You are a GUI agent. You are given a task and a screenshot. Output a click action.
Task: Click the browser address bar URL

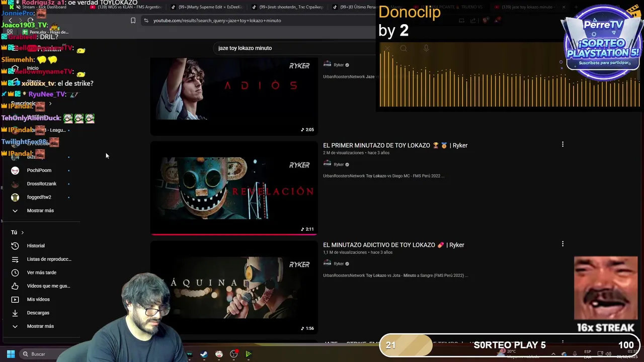tap(217, 21)
